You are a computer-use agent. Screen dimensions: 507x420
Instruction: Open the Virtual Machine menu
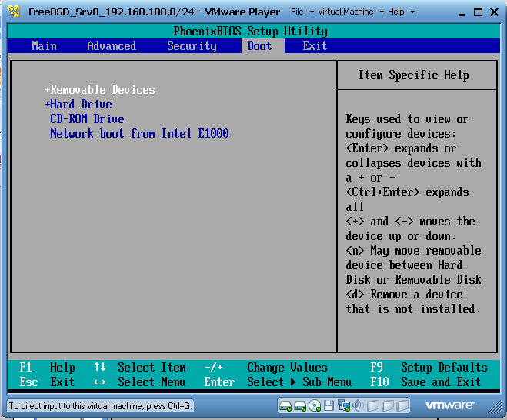click(345, 12)
